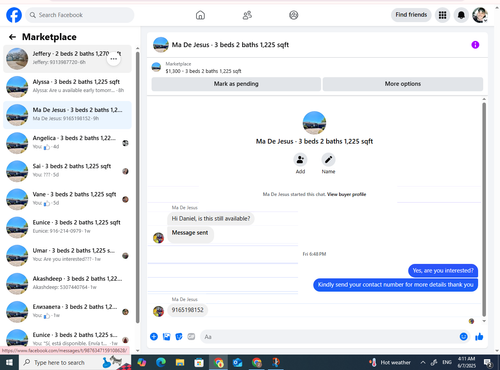
Task: Open Microsoft Edge from taskbar
Action: click(161, 362)
